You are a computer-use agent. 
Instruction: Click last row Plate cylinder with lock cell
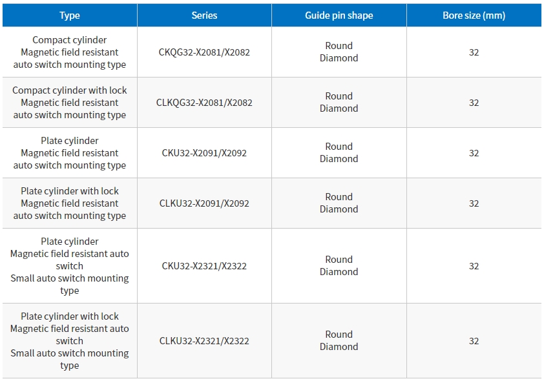pyautogui.click(x=70, y=341)
